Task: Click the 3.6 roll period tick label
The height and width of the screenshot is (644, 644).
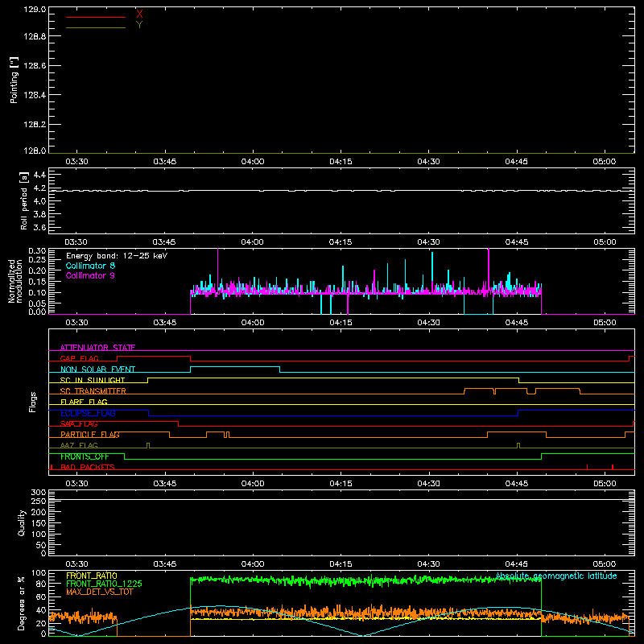Action: (x=39, y=227)
